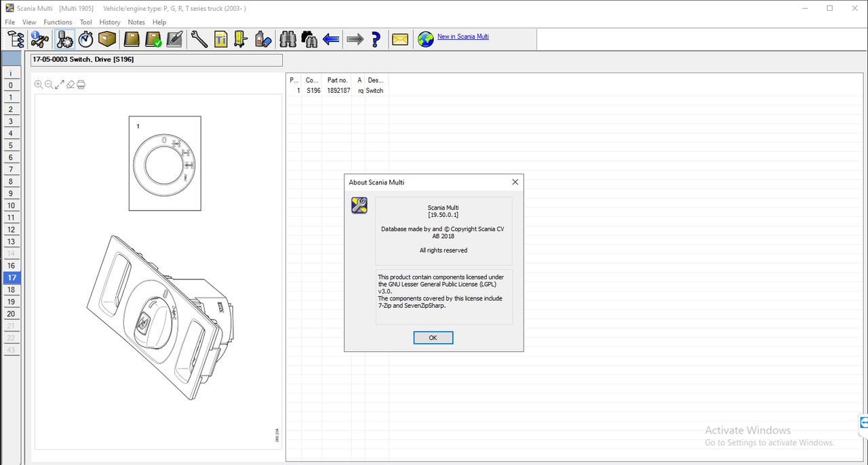The width and height of the screenshot is (868, 465).
Task: Click the cardboard box parts icon
Action: [106, 39]
